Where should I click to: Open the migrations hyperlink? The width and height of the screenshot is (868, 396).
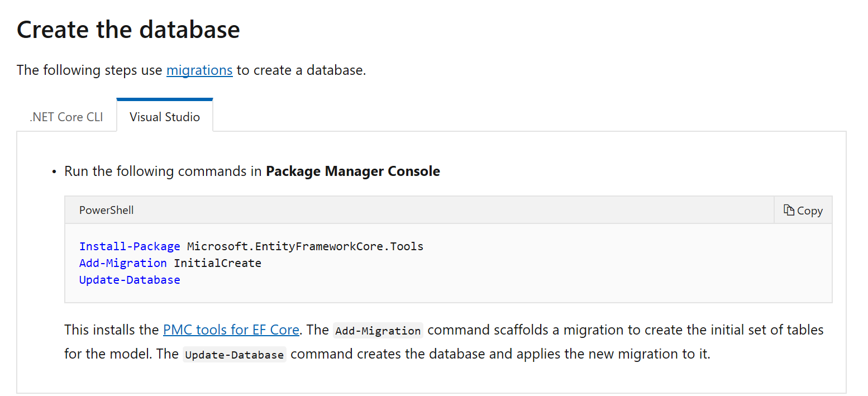(x=199, y=70)
